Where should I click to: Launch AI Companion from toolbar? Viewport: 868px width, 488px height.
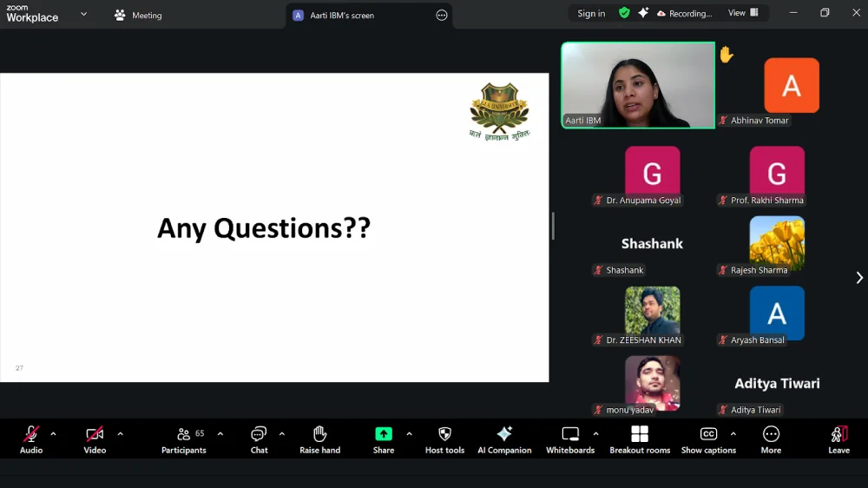(x=504, y=439)
